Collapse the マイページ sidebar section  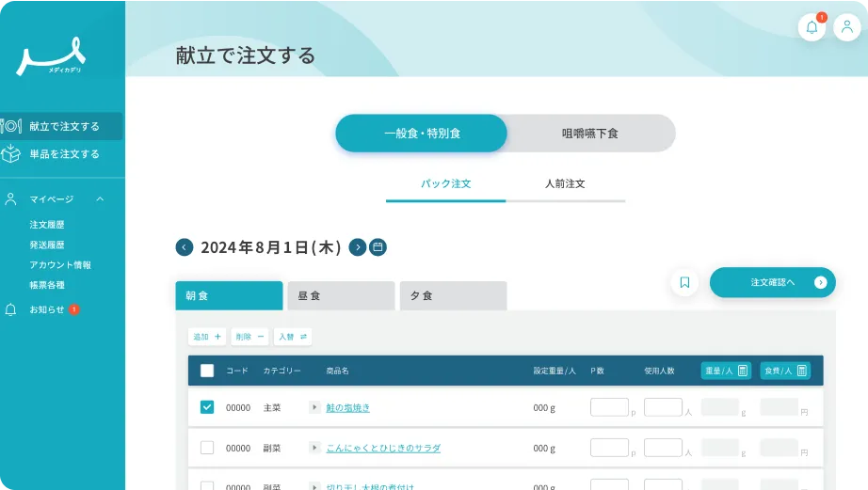[100, 199]
